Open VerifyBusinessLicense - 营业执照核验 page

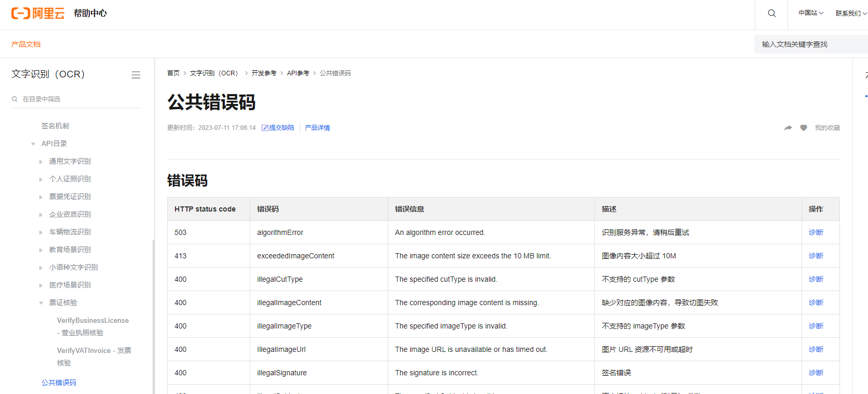click(x=93, y=326)
